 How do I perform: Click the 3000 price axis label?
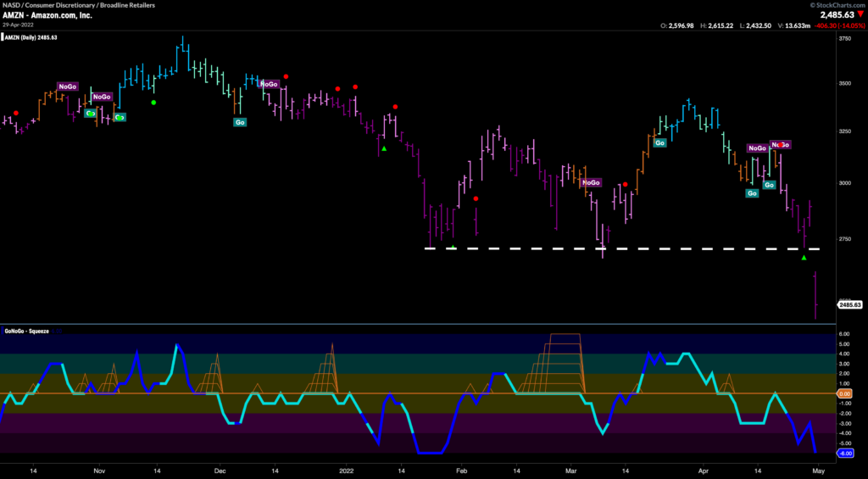click(x=845, y=183)
